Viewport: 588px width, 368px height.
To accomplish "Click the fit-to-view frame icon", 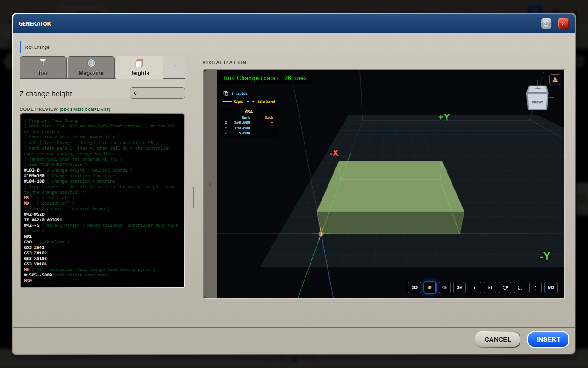I will click(x=520, y=287).
